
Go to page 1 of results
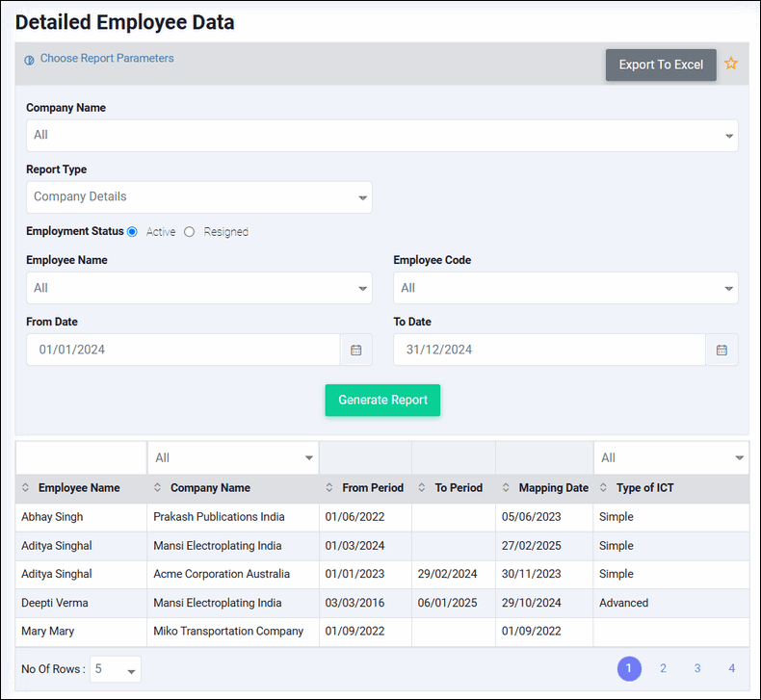629,668
